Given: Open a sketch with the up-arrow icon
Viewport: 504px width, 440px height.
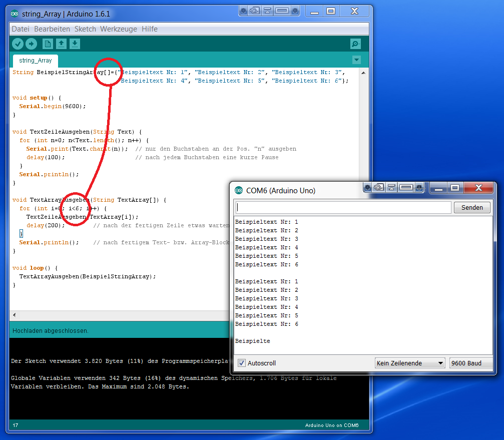Looking at the screenshot, I should (x=62, y=44).
